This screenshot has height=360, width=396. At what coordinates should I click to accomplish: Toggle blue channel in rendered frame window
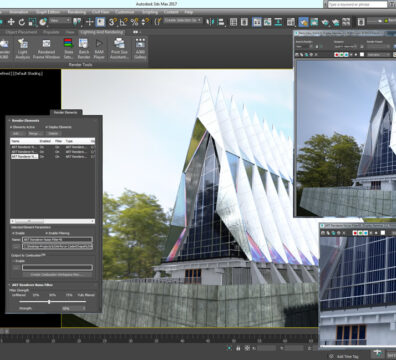[346, 55]
